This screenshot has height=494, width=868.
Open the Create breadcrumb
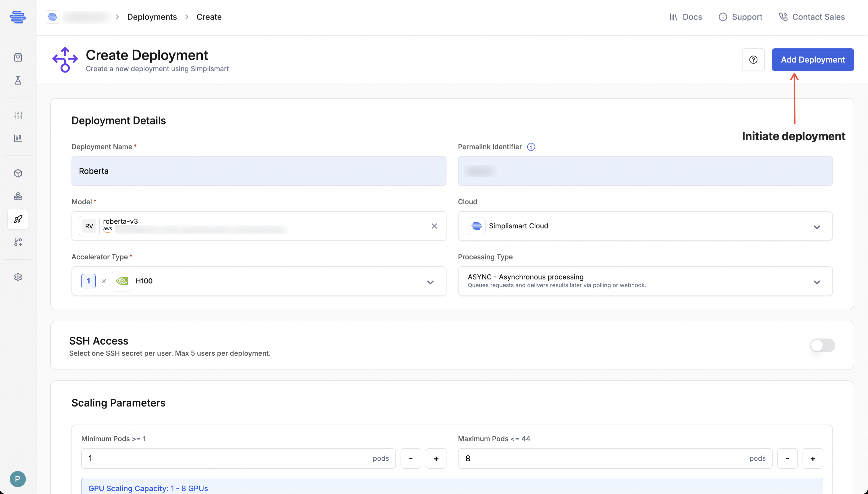209,17
